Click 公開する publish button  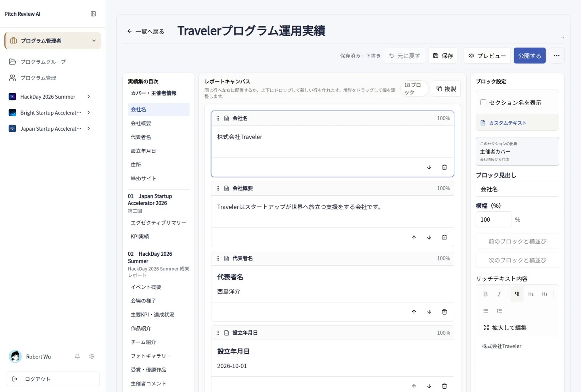click(x=530, y=56)
